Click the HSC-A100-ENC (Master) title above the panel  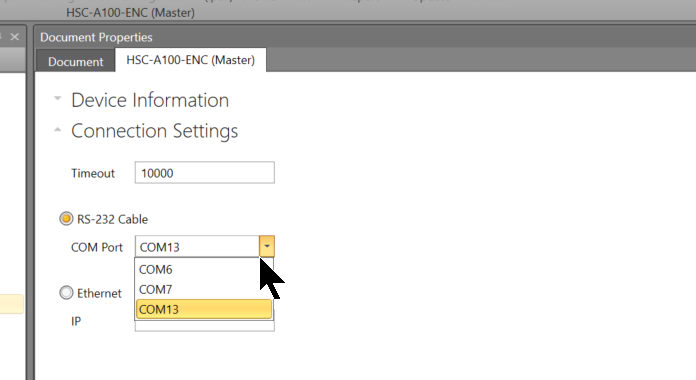[130, 12]
